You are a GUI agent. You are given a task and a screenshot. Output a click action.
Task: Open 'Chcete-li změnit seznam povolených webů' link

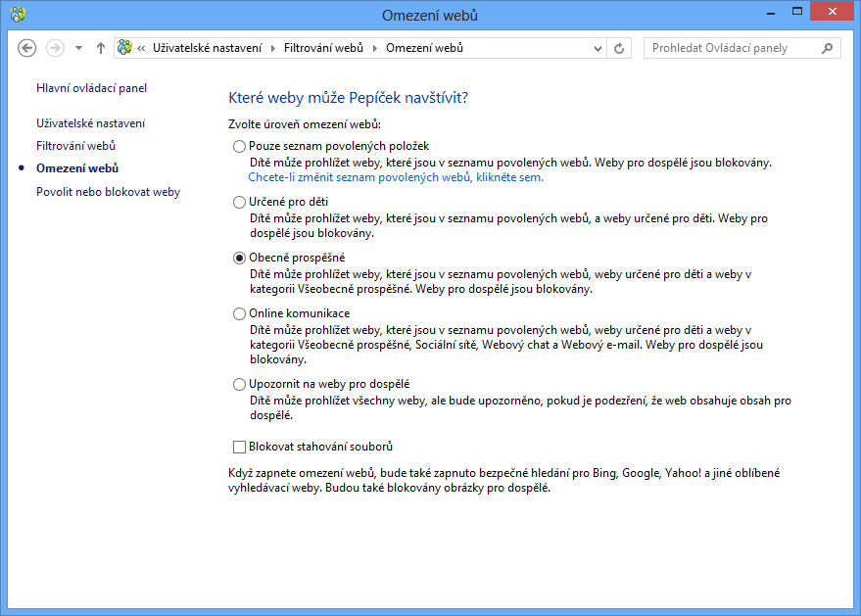pyautogui.click(x=396, y=177)
